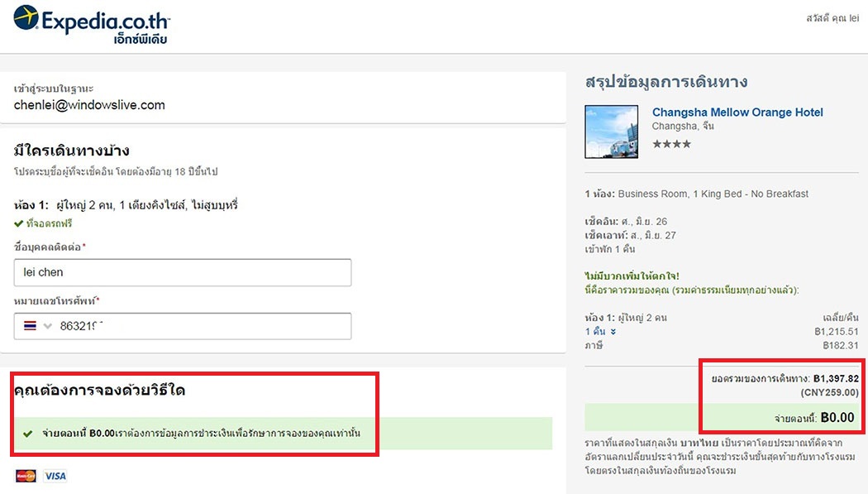Click the 'มีใครเดินทางบ้าง' section heading
Viewport: 868px width, 494px height.
tap(71, 151)
